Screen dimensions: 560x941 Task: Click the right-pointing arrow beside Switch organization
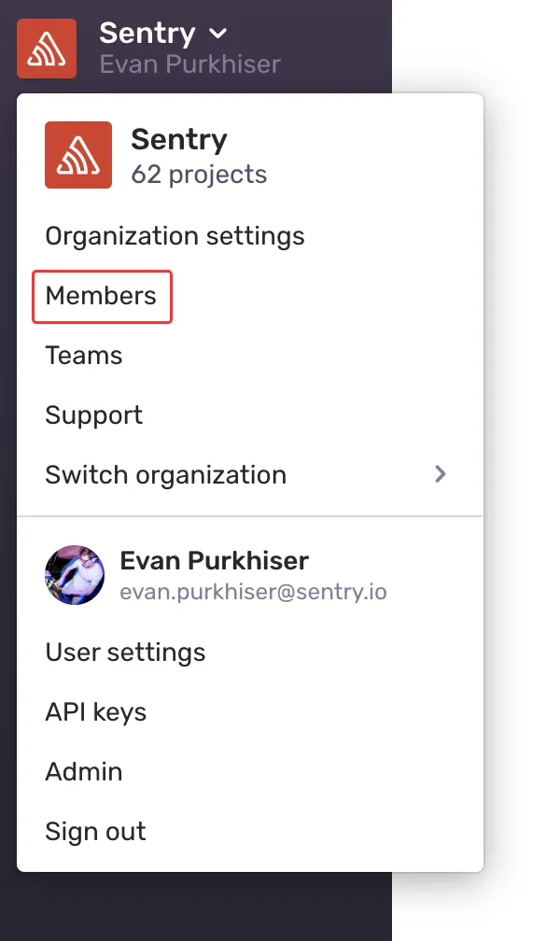click(x=441, y=474)
